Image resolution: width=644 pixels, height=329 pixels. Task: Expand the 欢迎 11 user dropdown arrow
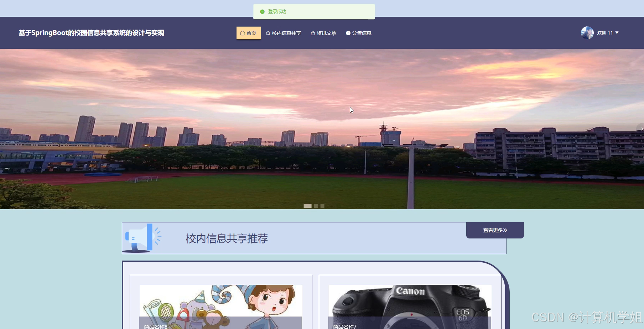(x=617, y=33)
